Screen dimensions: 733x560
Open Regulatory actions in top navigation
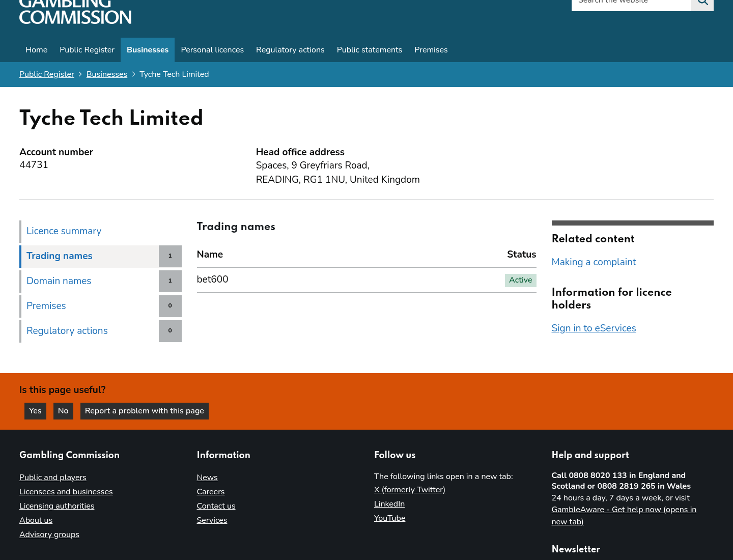pos(290,50)
